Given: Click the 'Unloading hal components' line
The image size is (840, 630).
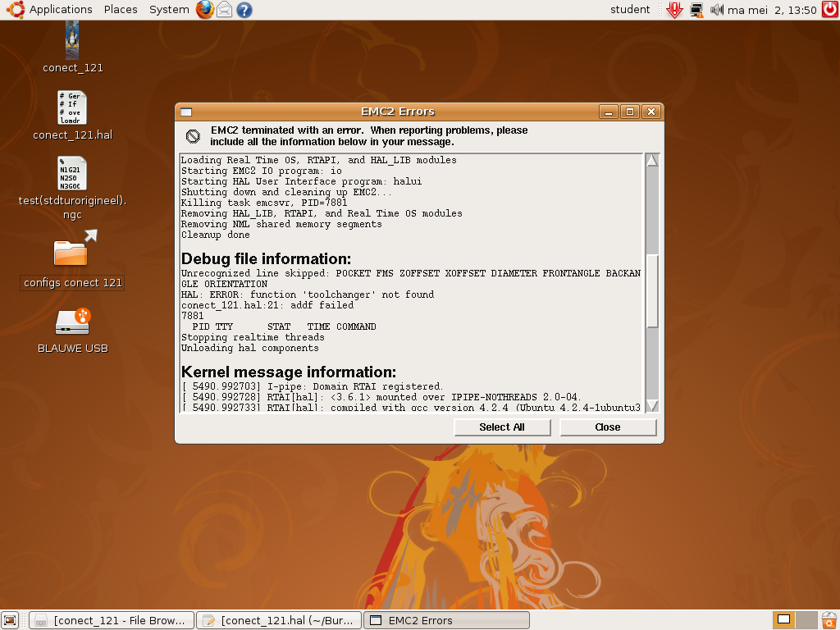Looking at the screenshot, I should (249, 348).
